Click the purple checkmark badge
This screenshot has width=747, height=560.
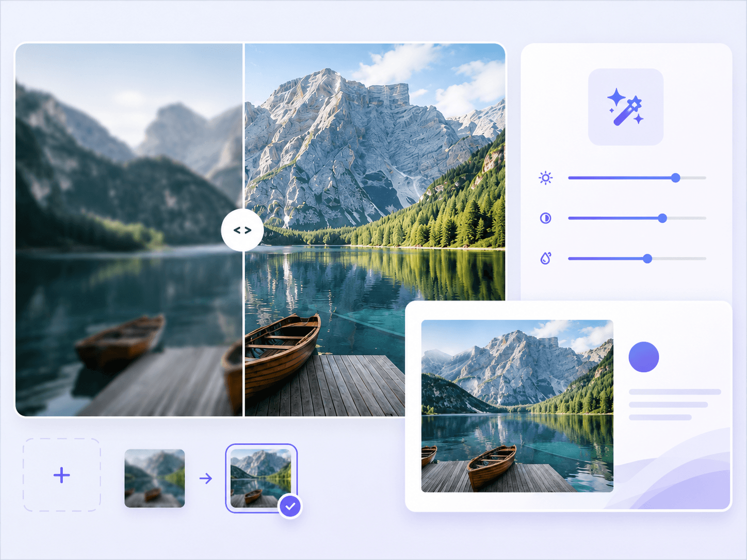click(290, 506)
